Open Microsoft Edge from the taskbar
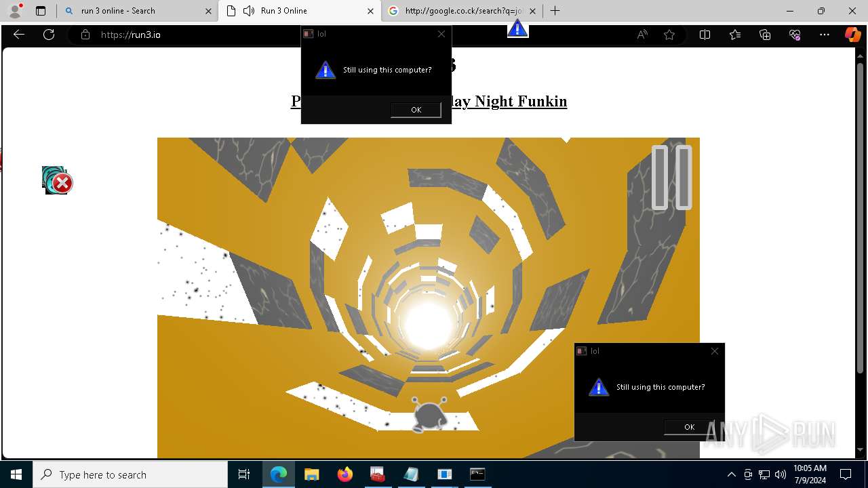The image size is (868, 488). [x=279, y=474]
